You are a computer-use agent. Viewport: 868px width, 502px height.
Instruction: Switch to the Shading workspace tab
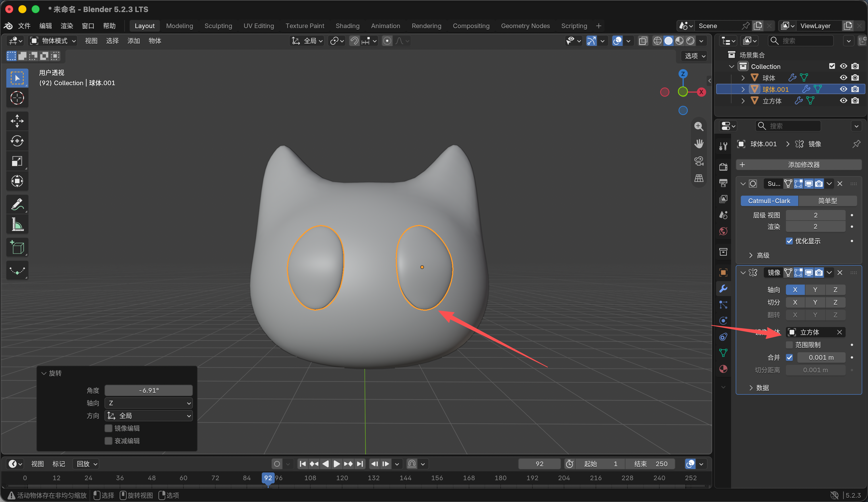[x=347, y=26]
